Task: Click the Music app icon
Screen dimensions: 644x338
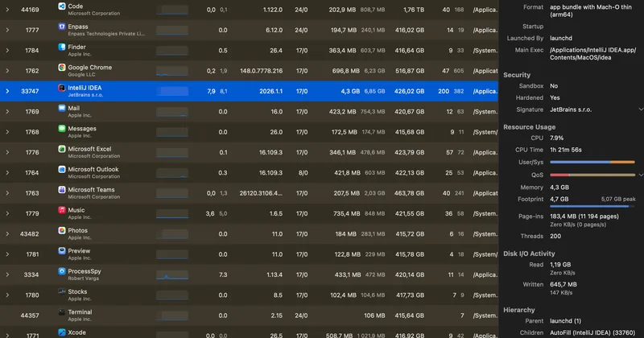Action: (62, 210)
